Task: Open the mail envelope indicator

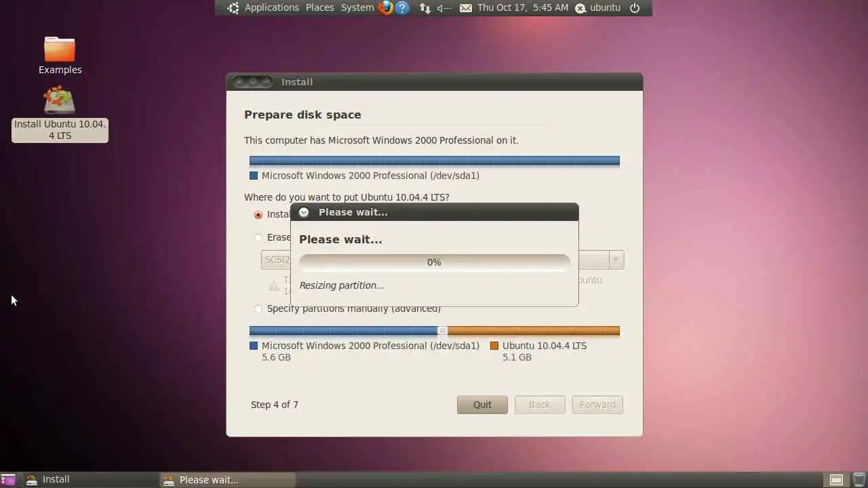Action: tap(466, 8)
